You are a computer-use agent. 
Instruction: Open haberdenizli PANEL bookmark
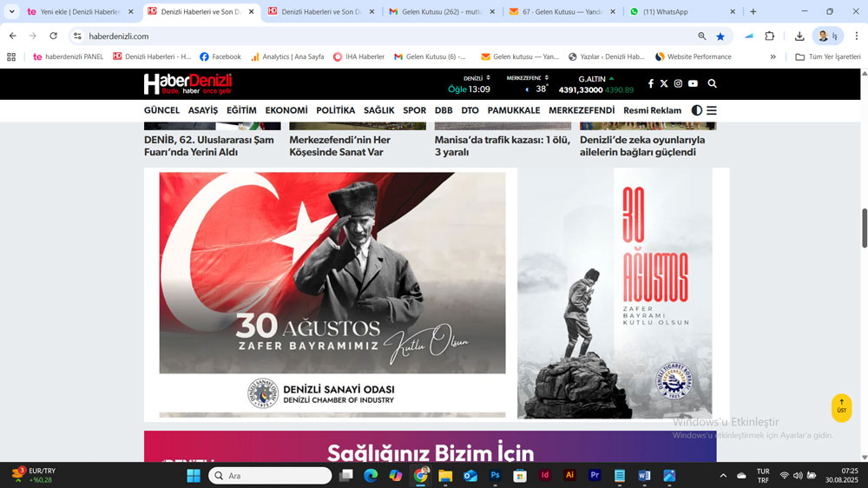(68, 56)
